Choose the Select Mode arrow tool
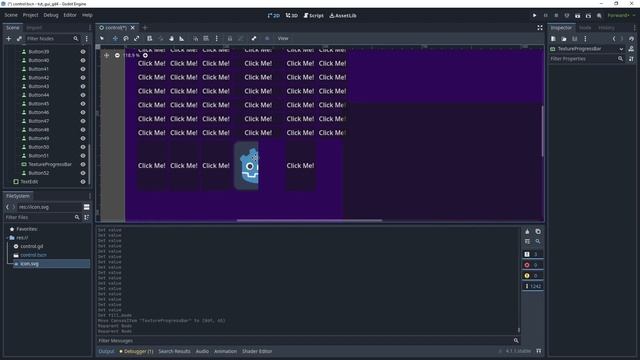The height and width of the screenshot is (360, 640). (x=102, y=38)
